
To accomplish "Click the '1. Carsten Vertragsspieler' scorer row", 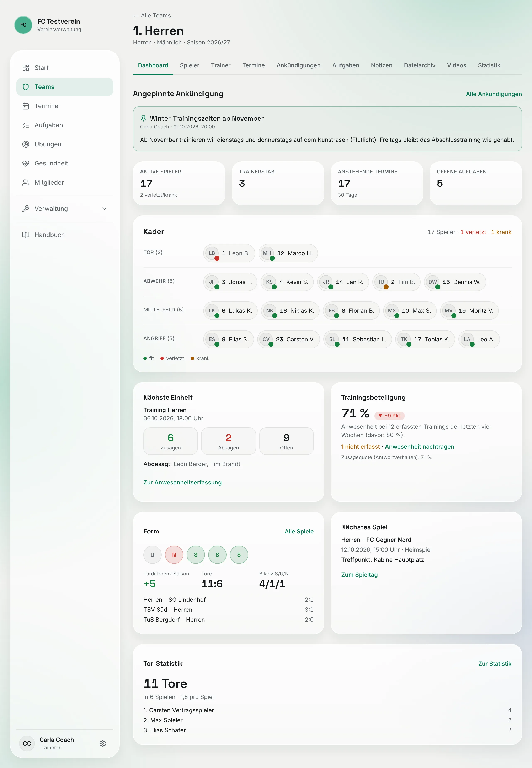I will pyautogui.click(x=327, y=710).
